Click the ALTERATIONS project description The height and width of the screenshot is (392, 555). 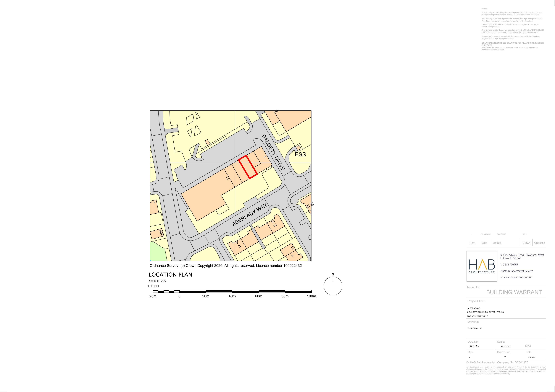[x=474, y=308]
